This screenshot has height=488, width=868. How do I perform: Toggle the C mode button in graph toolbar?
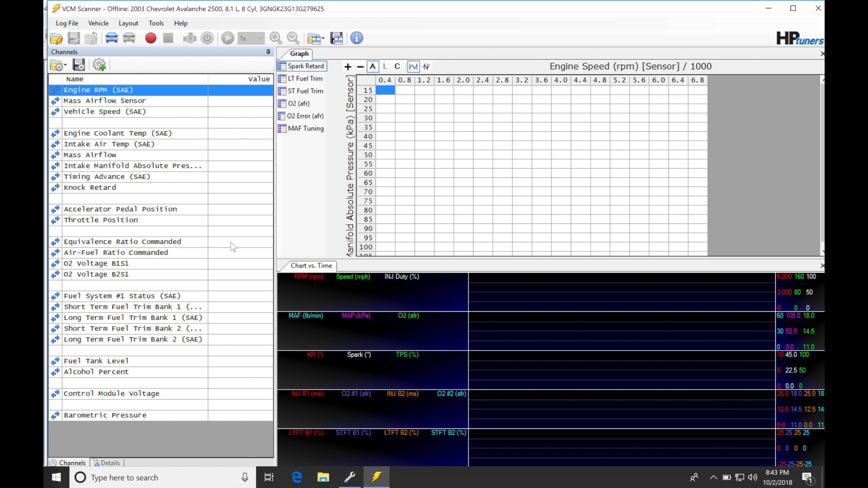397,66
